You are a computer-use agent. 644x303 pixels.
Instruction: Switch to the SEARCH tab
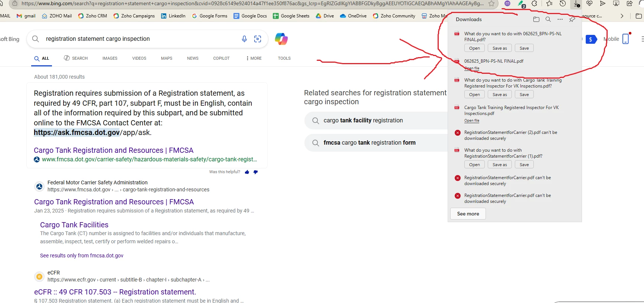[76, 58]
